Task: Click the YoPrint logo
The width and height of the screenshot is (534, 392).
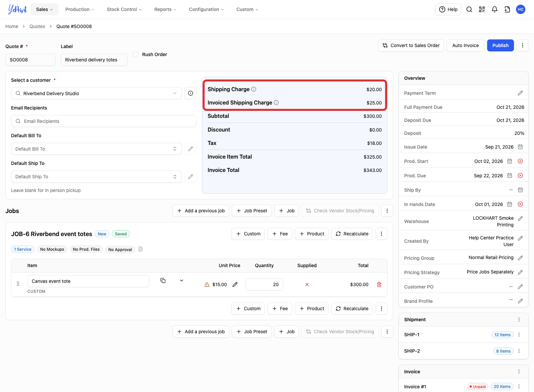Action: (17, 9)
